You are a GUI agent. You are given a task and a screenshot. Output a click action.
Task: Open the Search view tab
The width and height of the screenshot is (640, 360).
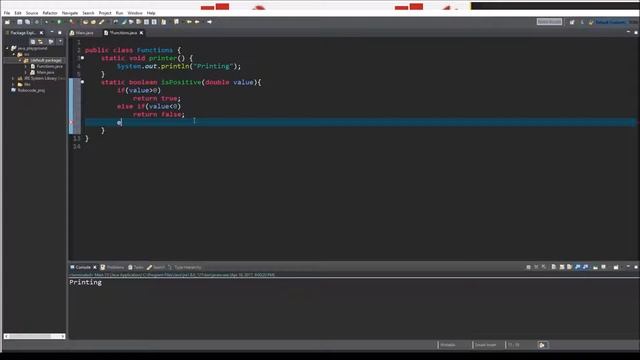[156, 267]
